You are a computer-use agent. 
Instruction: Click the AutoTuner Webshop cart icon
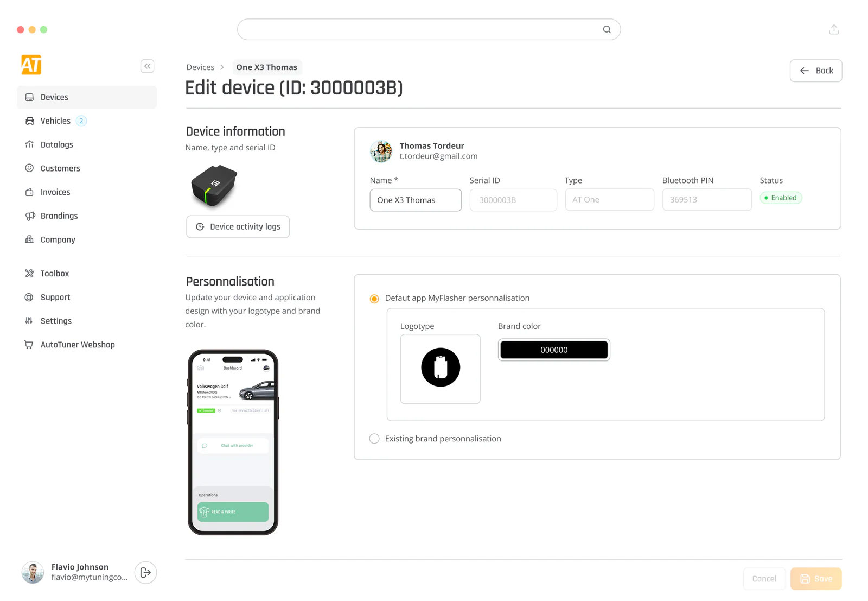tap(29, 345)
